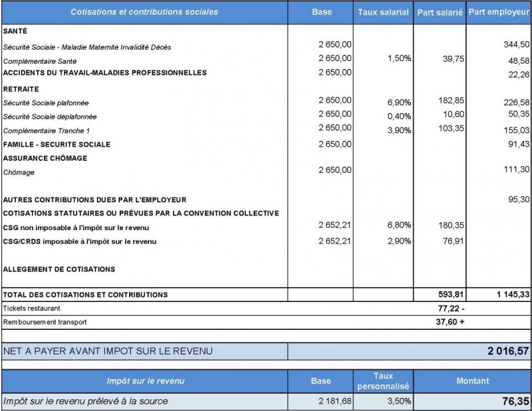
Task: Click the base 2 650,00 in the Chômage row
Action: (x=335, y=170)
